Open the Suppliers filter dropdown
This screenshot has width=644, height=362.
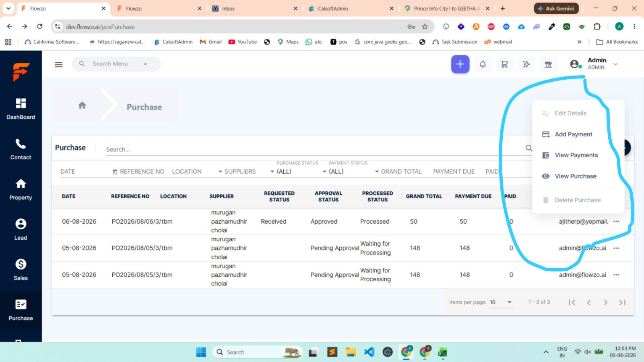coord(272,172)
